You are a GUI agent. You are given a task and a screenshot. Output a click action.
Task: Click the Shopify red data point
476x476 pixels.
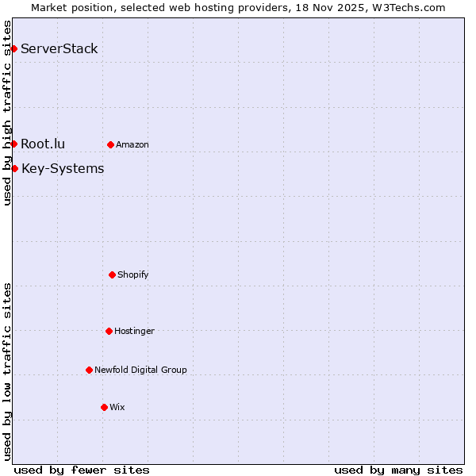coord(113,275)
